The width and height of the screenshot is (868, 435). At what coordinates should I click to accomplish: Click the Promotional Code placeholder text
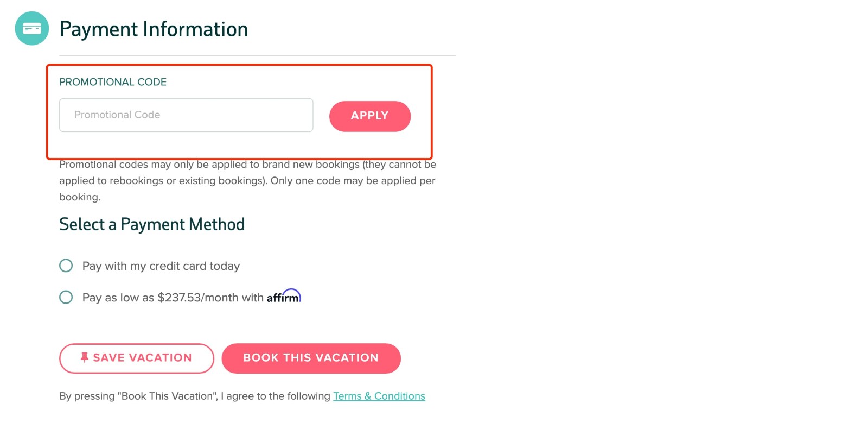(x=117, y=115)
